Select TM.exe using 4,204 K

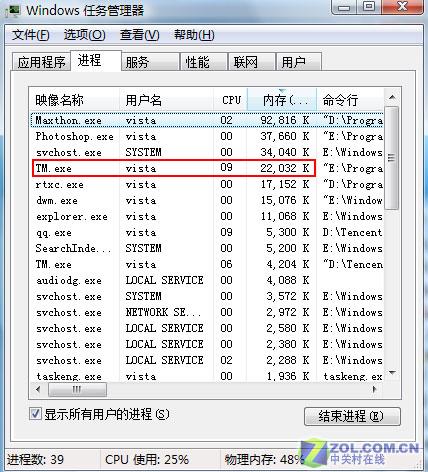click(x=207, y=264)
